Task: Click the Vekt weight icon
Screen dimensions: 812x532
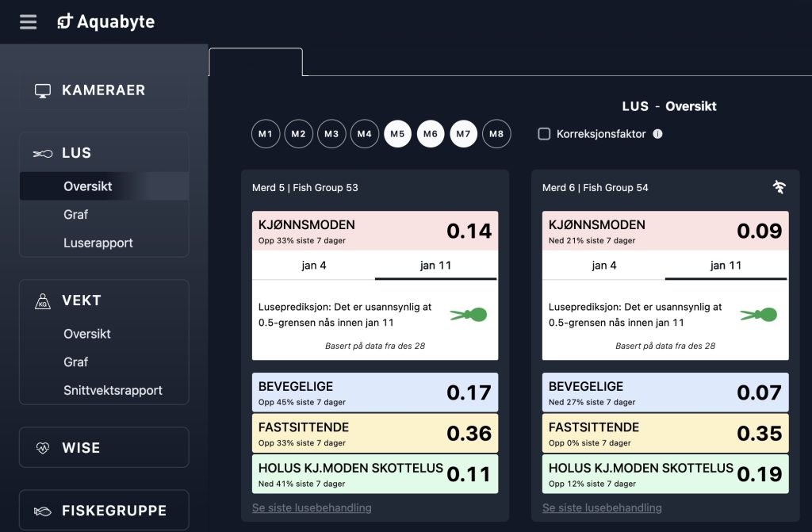Action: tap(43, 300)
